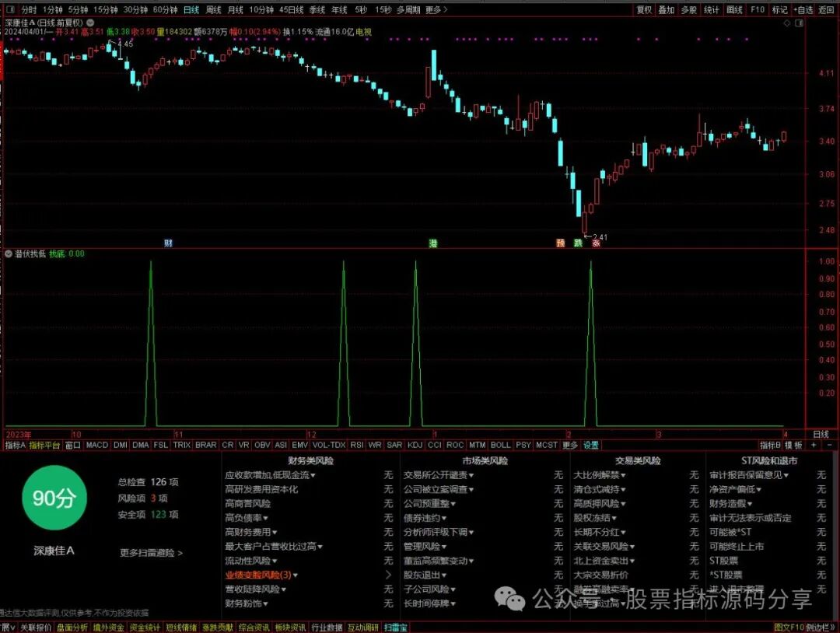
Task: Select the 60分钟 period
Action: pyautogui.click(x=165, y=9)
